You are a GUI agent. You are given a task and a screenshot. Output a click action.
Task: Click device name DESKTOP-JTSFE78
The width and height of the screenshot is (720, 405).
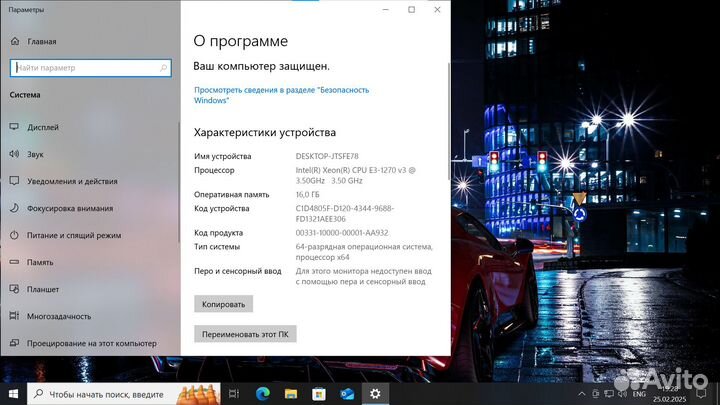pos(327,156)
